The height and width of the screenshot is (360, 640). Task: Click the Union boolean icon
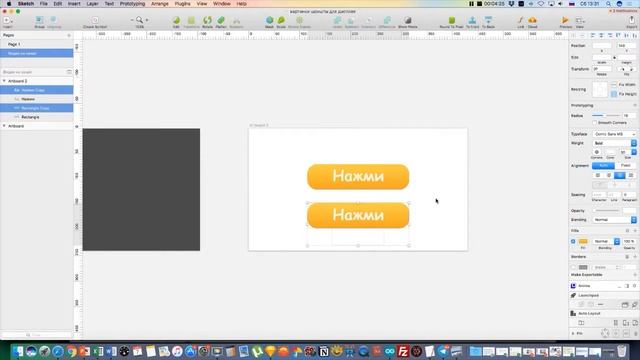point(337,21)
